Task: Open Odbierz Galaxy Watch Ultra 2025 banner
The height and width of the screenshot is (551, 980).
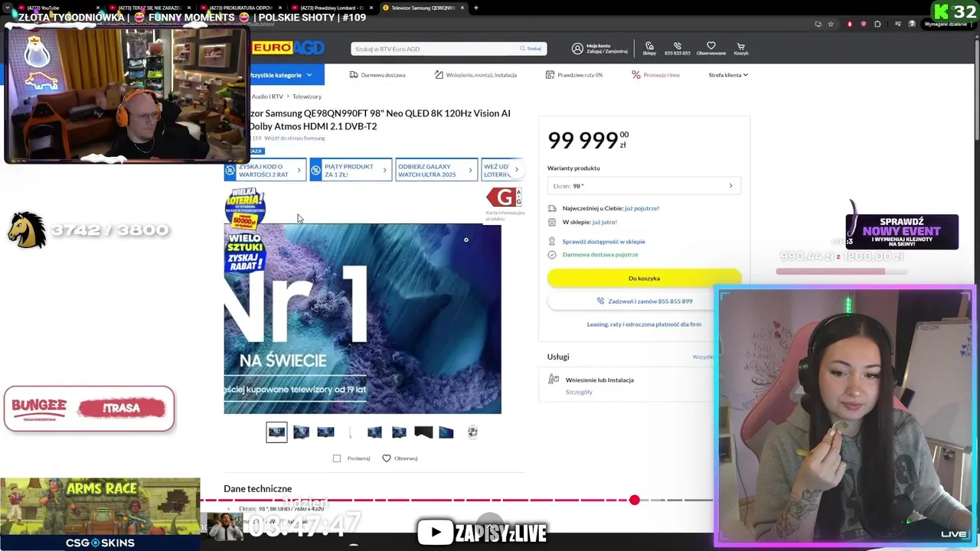Action: (436, 170)
